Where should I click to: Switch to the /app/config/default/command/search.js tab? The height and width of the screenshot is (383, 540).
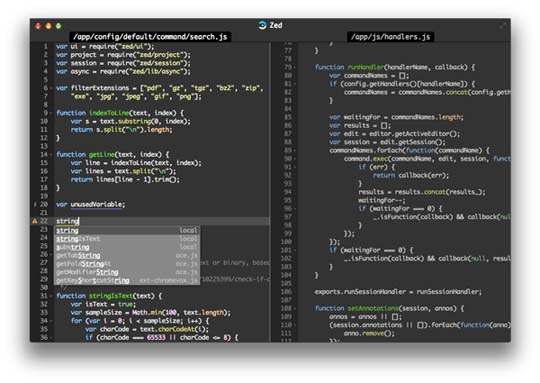pyautogui.click(x=150, y=37)
